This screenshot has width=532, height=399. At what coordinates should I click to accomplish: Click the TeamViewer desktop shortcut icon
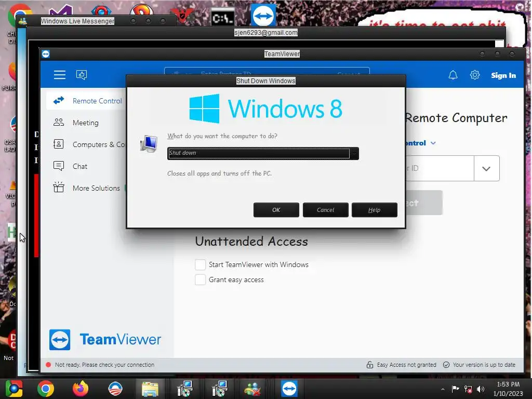click(x=263, y=15)
